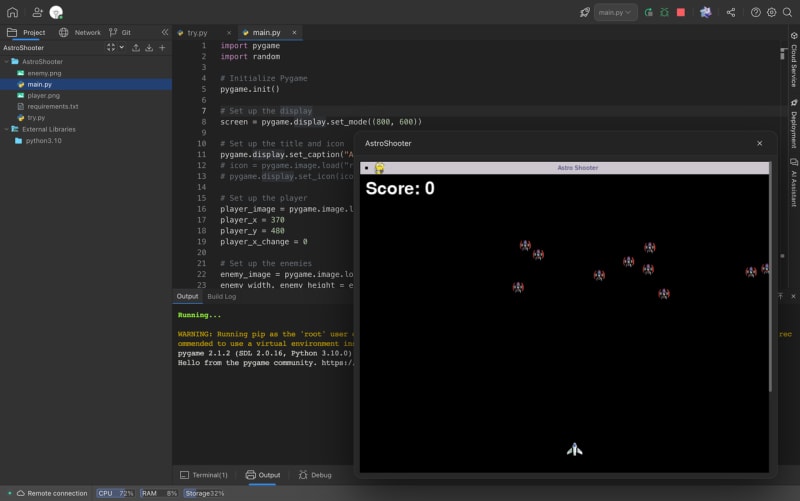This screenshot has width=800, height=501.
Task: Open settings gear icon
Action: tap(771, 12)
